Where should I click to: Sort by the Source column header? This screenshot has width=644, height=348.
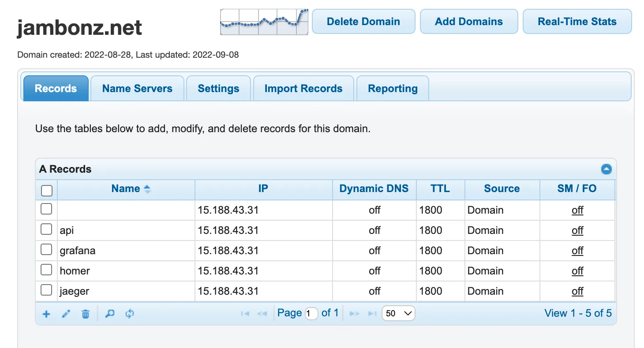pyautogui.click(x=502, y=189)
